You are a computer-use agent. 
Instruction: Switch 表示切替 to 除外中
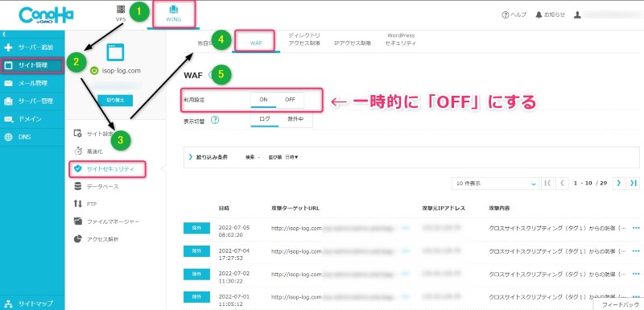[295, 119]
